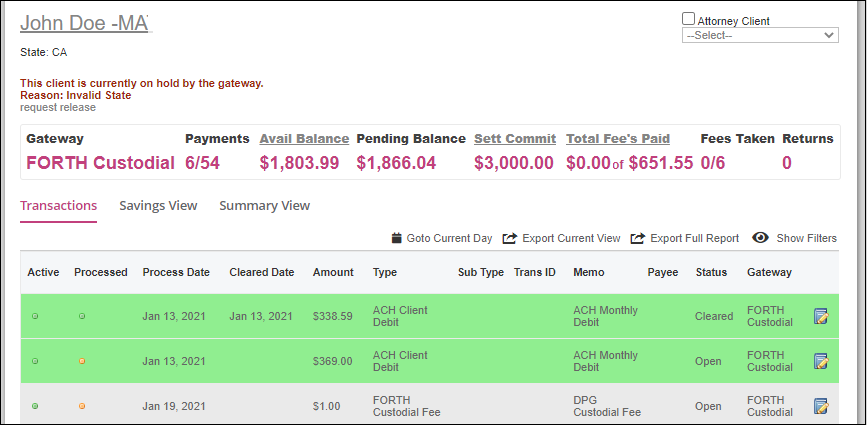Click the Goto Current Day calendar icon
Viewport: 867px width, 425px height.
click(396, 238)
